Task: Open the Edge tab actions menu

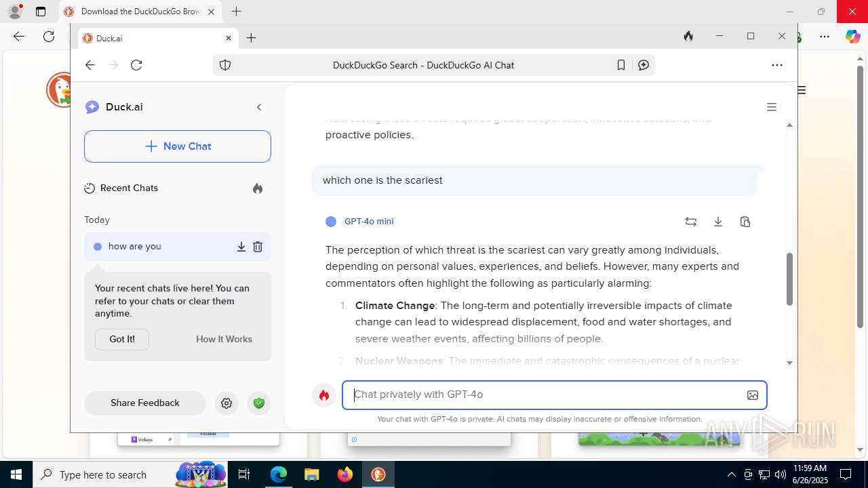Action: coord(41,12)
